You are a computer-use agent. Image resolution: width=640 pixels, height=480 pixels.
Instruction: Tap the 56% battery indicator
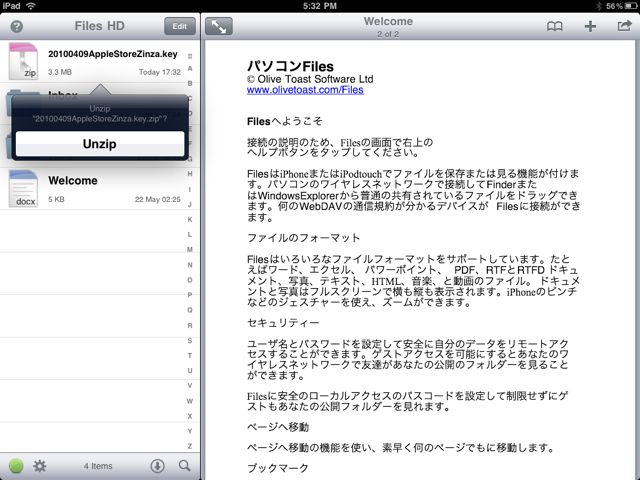pyautogui.click(x=621, y=6)
